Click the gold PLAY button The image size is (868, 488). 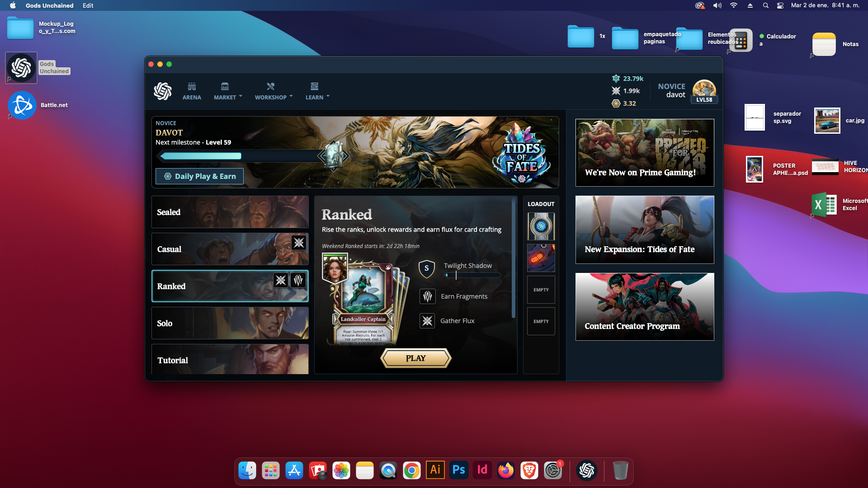[x=416, y=358]
